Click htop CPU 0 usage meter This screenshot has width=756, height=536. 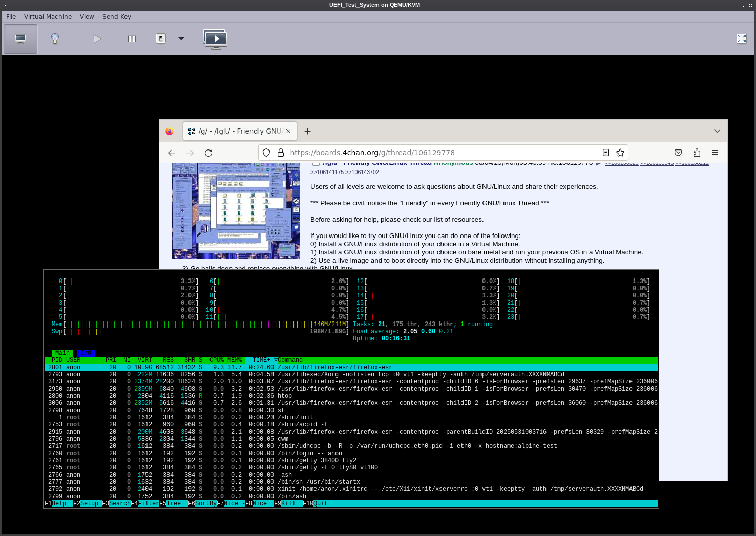(x=129, y=281)
